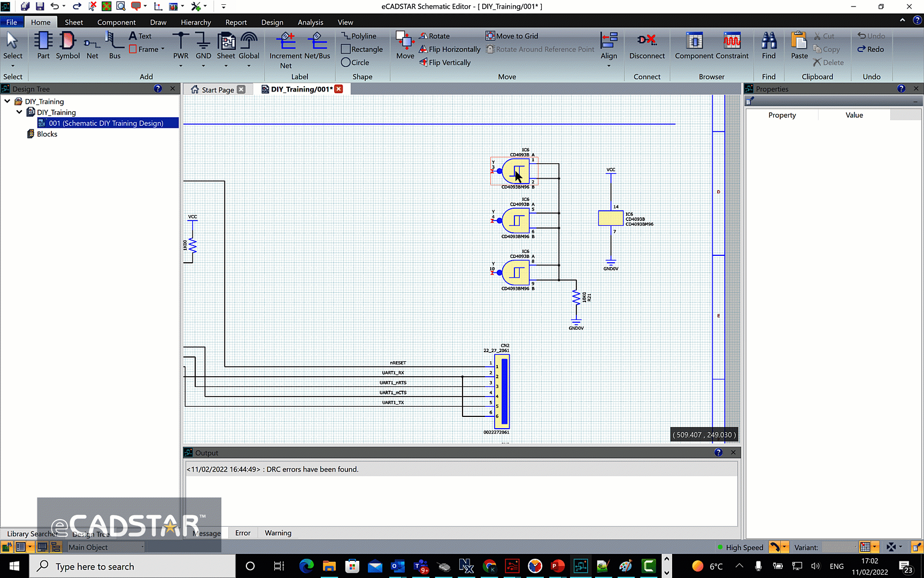Viewport: 924px width, 578px height.
Task: Click the Properties panel edit icon
Action: coord(750,101)
